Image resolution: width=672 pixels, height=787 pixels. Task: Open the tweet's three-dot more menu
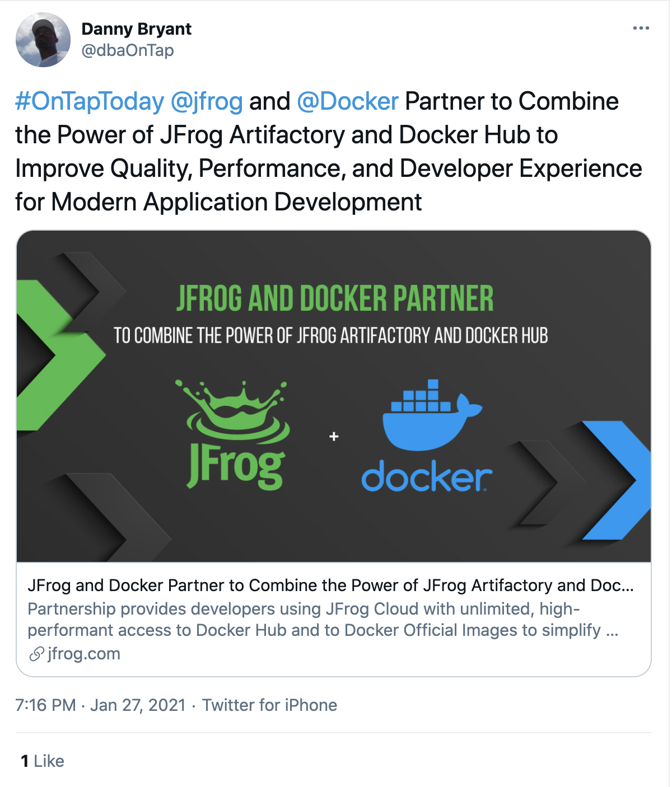pyautogui.click(x=641, y=29)
